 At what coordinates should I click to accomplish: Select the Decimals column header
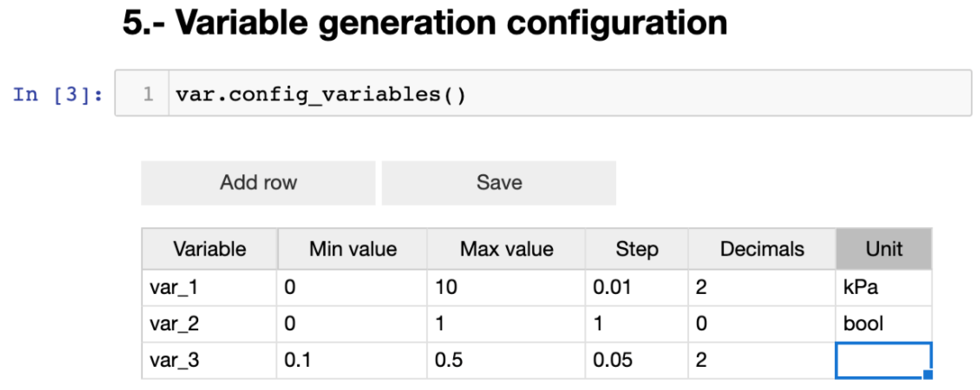pos(762,249)
